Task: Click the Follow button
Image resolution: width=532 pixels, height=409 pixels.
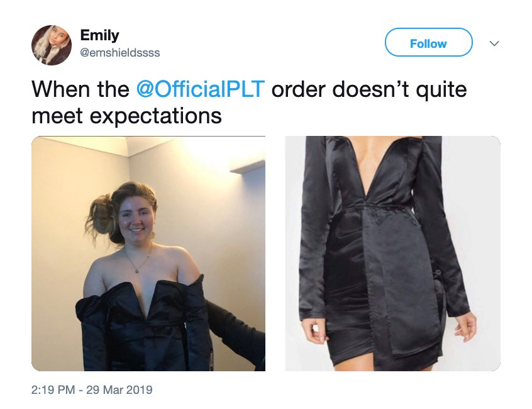Action: click(428, 42)
